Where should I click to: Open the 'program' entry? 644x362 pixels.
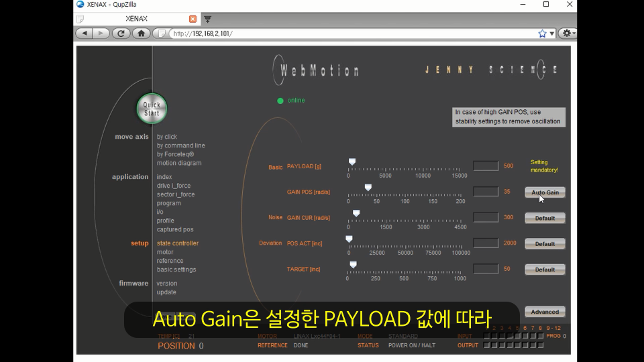(x=168, y=203)
